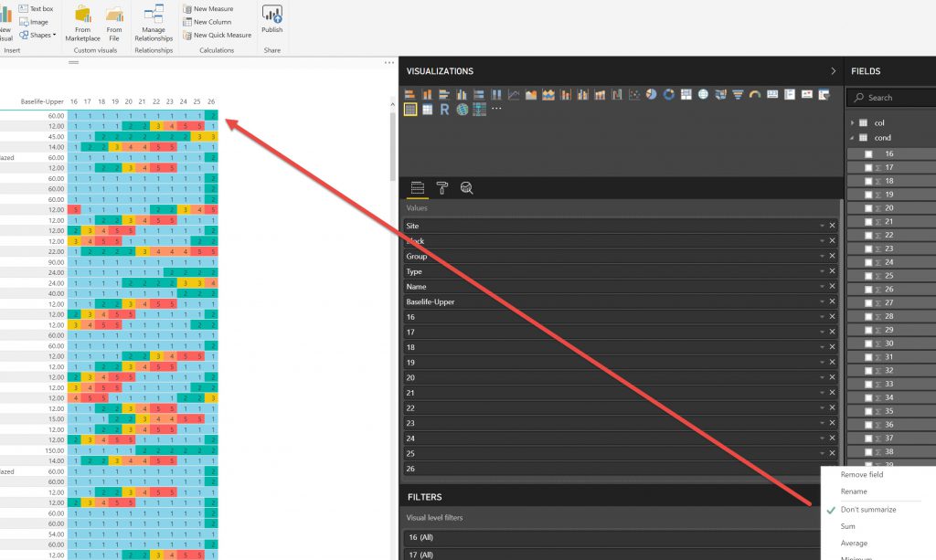
Task: Expand the col table in Fields
Action: tap(853, 122)
